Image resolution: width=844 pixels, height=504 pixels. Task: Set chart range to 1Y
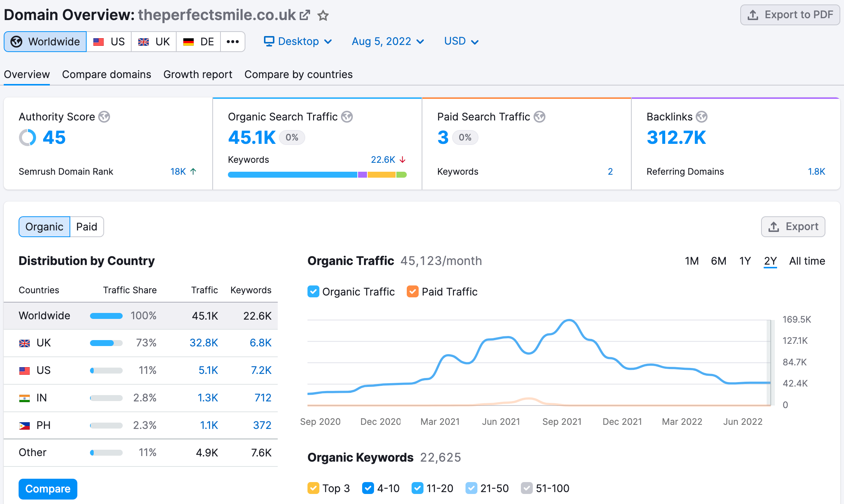tap(745, 261)
